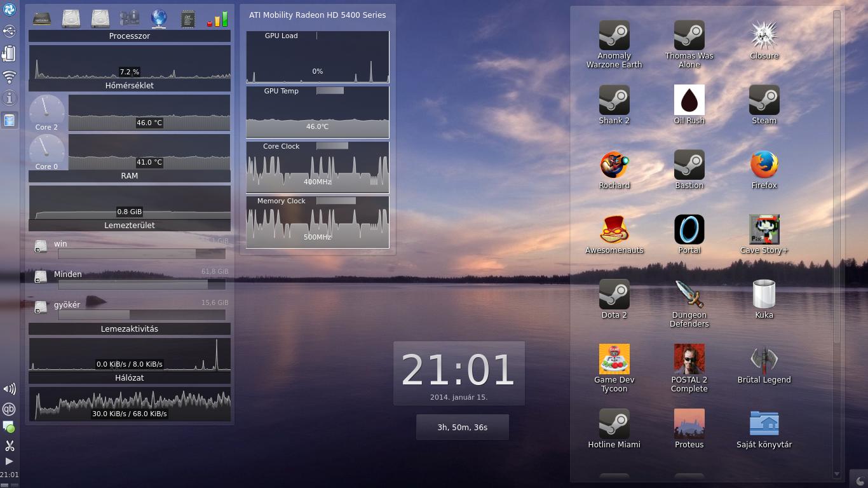The height and width of the screenshot is (488, 868).
Task: Open the chat status tray icon
Action: [x=9, y=427]
